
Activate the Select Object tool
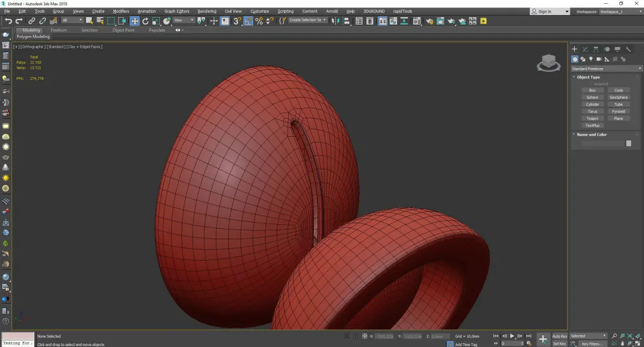pyautogui.click(x=89, y=21)
